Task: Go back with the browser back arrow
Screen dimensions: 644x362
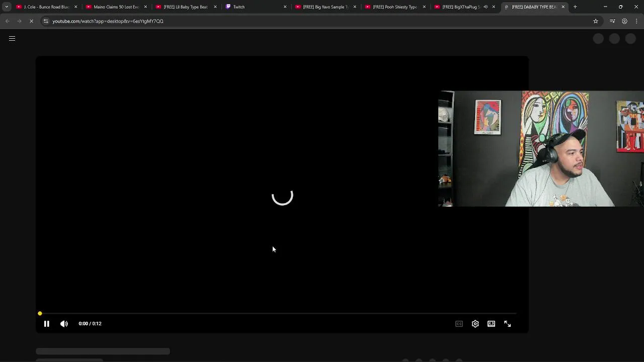Action: (7, 21)
